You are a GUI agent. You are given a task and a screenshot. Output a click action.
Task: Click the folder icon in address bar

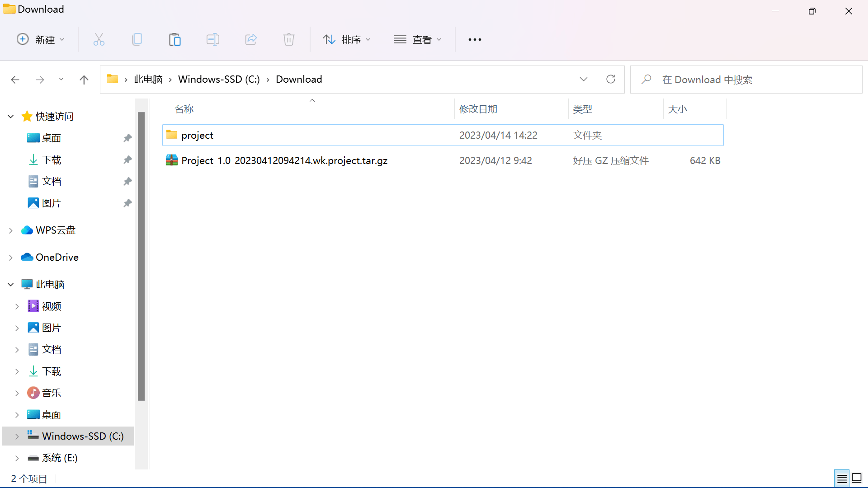[113, 79]
